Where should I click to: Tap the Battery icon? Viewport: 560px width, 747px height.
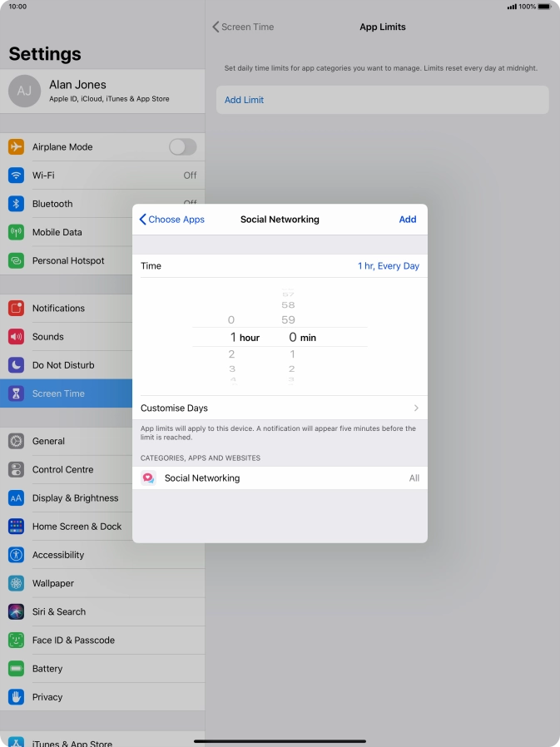coord(16,669)
